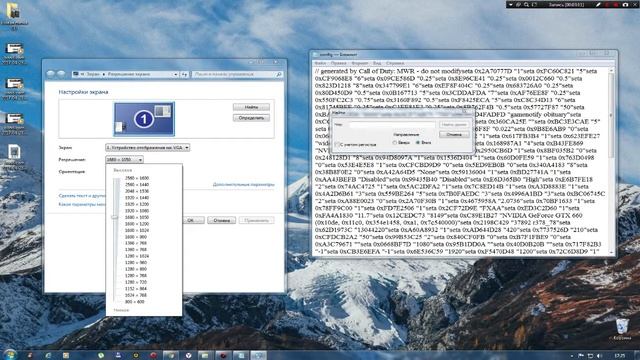This screenshot has width=640, height=360.
Task: Click Найти далее button in Find dialog
Action: (454, 124)
